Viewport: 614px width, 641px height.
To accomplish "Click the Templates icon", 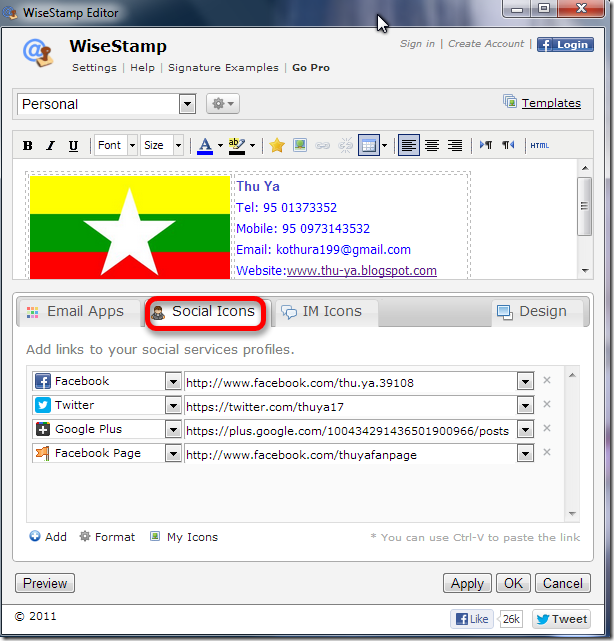I will coord(510,101).
